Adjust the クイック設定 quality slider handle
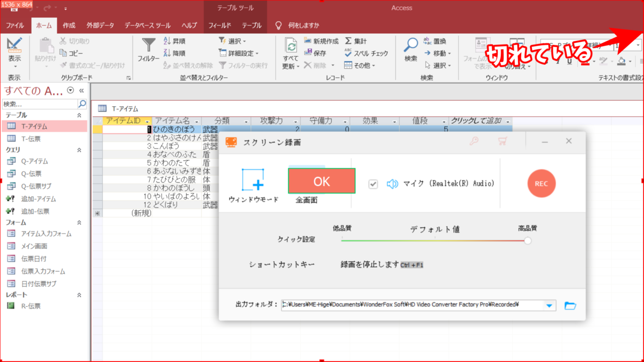644x362 pixels. (528, 241)
